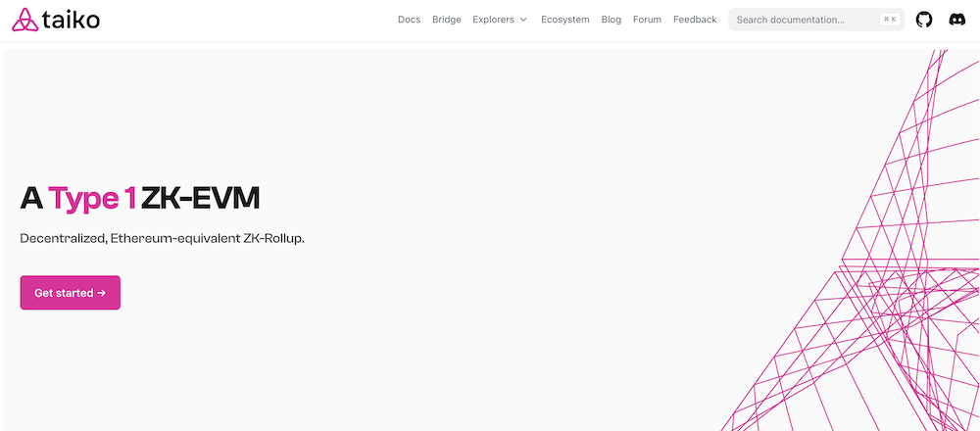Click the 'ZK-EVM' part of the heading
The image size is (980, 431).
coord(201,199)
